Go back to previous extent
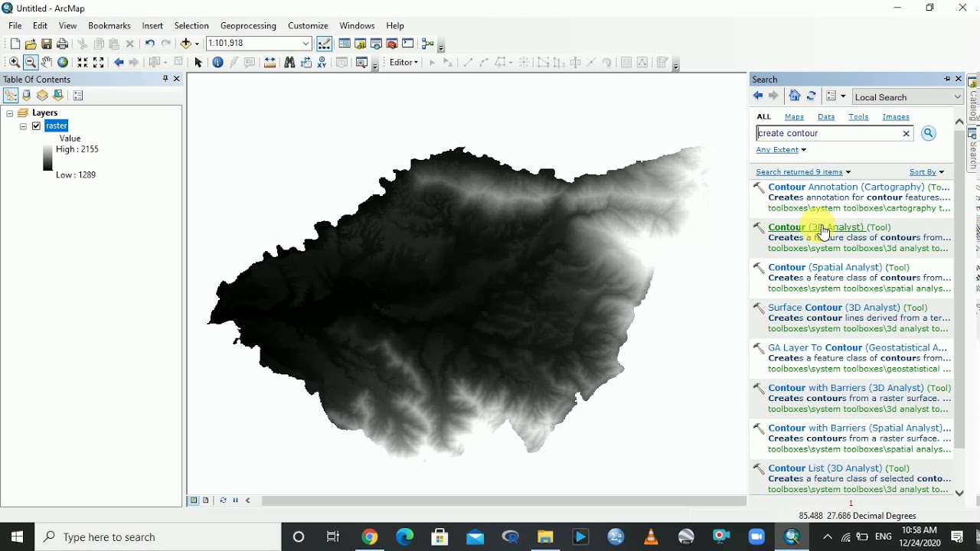The height and width of the screenshot is (551, 980). [x=119, y=63]
